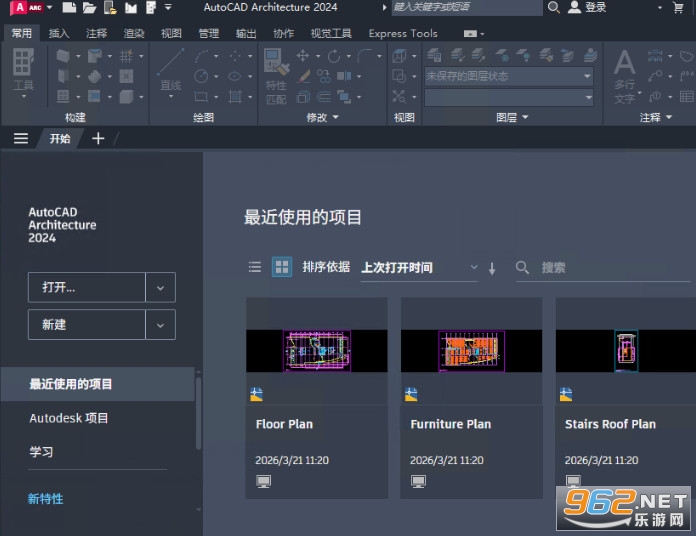
Task: Click the layer properties icon in 图层 panel
Action: click(434, 55)
